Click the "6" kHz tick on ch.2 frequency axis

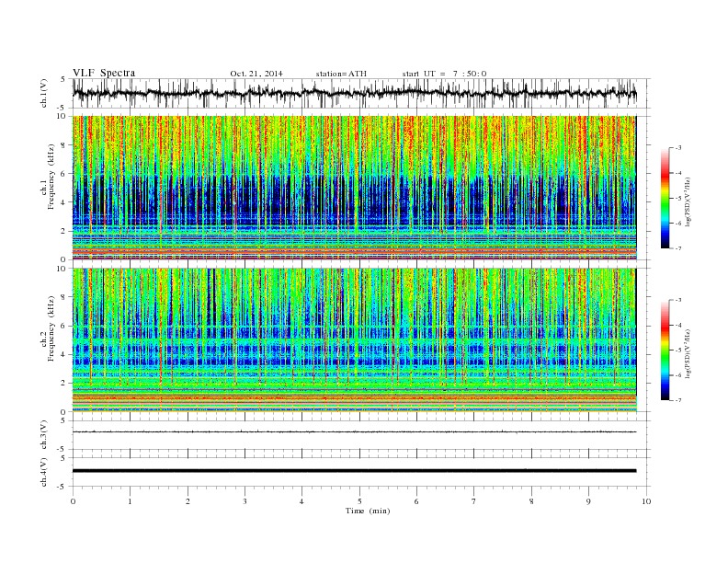tap(65, 326)
